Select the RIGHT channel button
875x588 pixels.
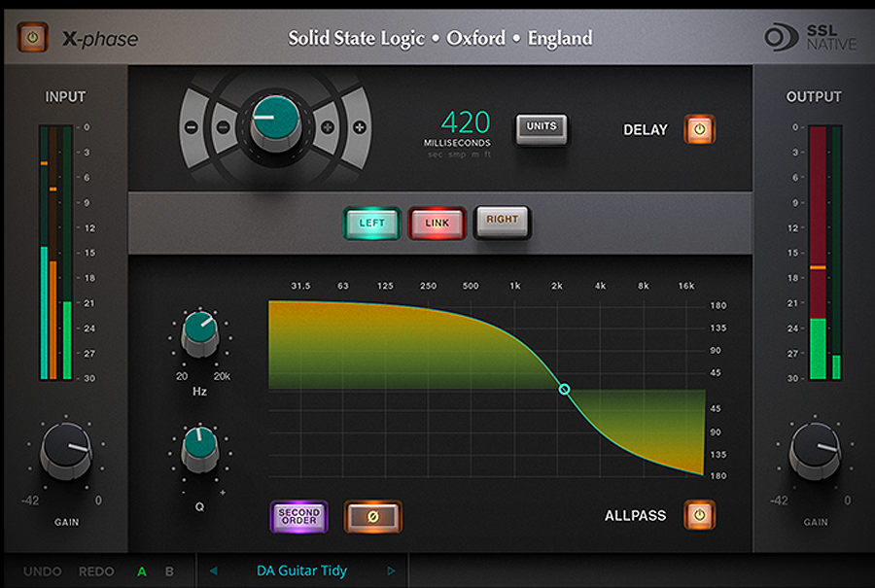tap(503, 222)
